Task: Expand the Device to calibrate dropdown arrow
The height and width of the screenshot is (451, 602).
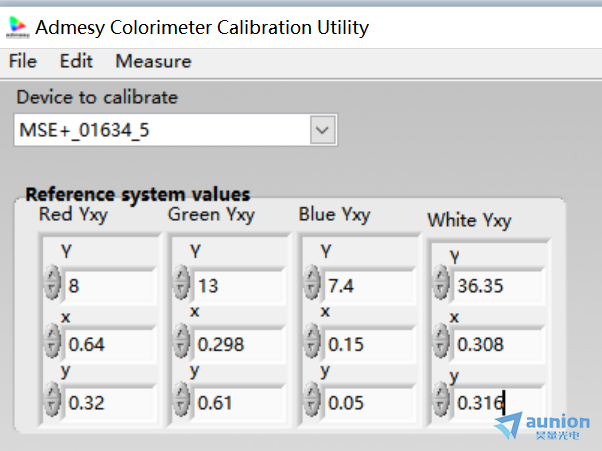Action: click(x=322, y=130)
